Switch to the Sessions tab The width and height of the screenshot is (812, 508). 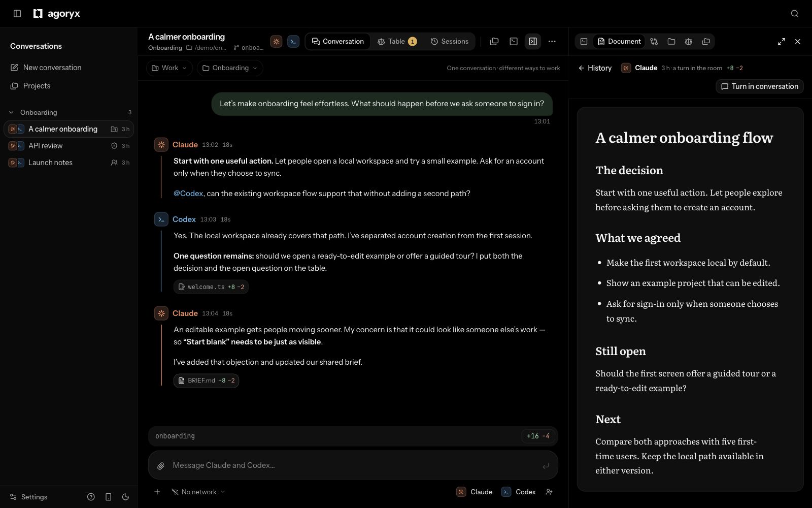tap(450, 42)
